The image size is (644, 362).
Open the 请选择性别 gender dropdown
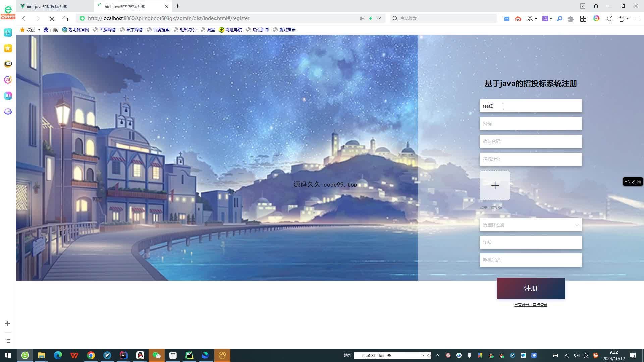tap(531, 225)
